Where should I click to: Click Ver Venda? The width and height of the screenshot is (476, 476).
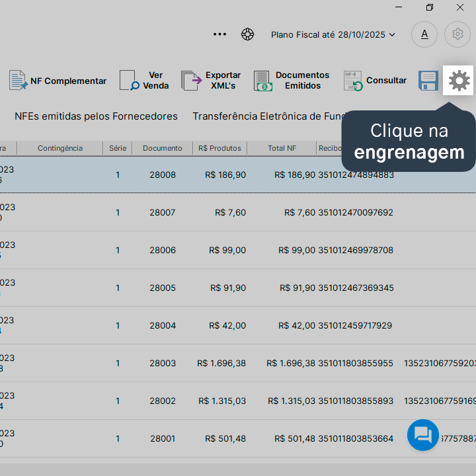tap(144, 81)
